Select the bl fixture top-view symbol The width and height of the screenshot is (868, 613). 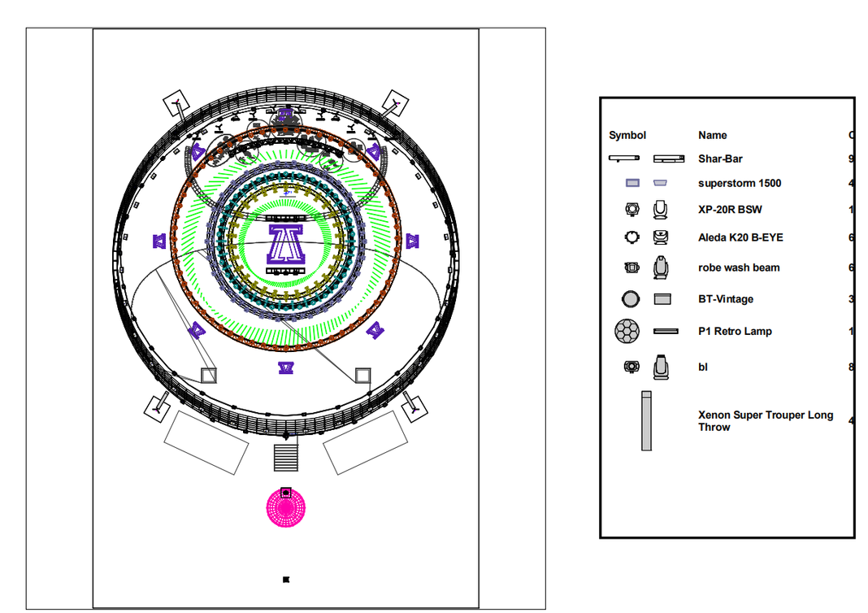pos(631,367)
